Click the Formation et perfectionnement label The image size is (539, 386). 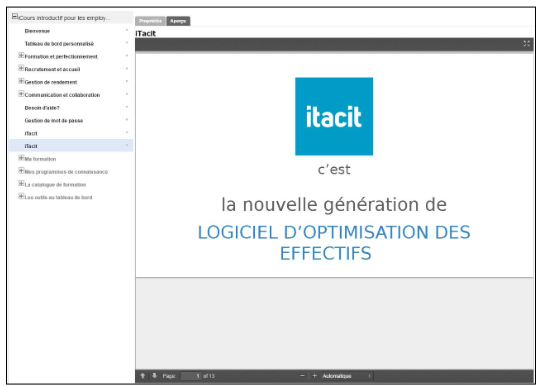pyautogui.click(x=61, y=56)
